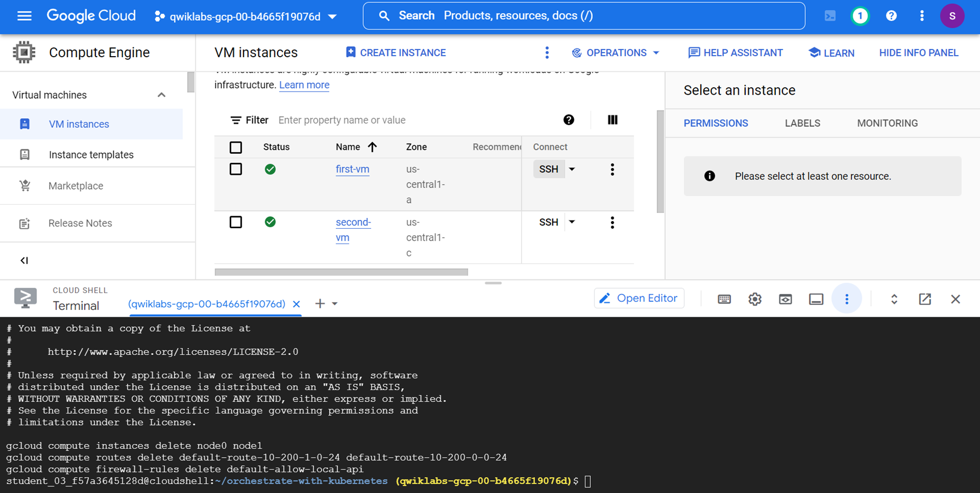Viewport: 980px width, 493px height.
Task: Connect to second-vm via SSH button
Action: (549, 222)
